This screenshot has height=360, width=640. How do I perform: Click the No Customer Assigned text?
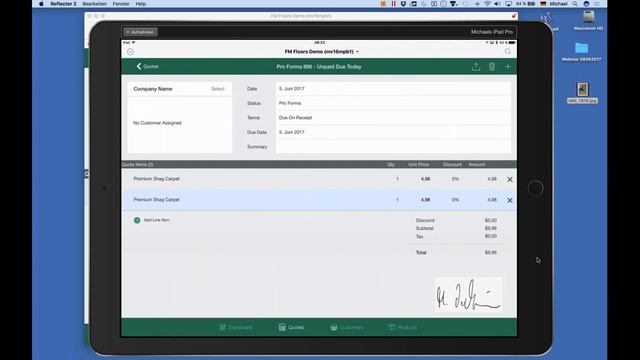(157, 123)
